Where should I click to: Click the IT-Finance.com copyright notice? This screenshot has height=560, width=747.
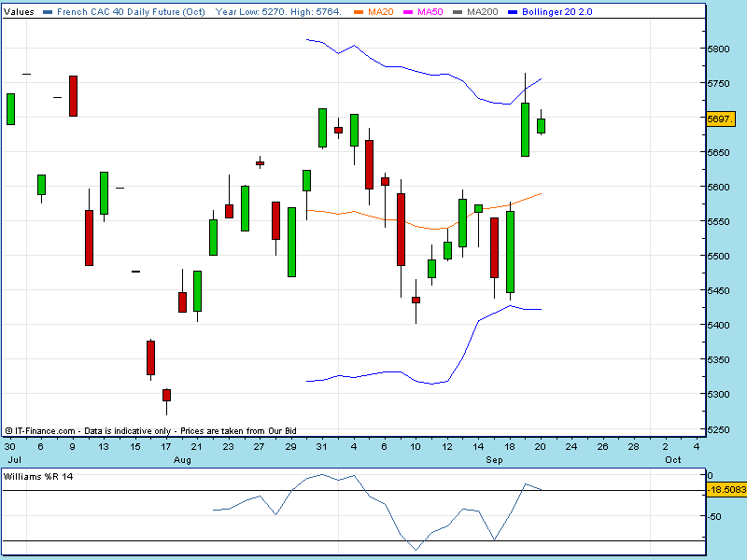coord(151,431)
